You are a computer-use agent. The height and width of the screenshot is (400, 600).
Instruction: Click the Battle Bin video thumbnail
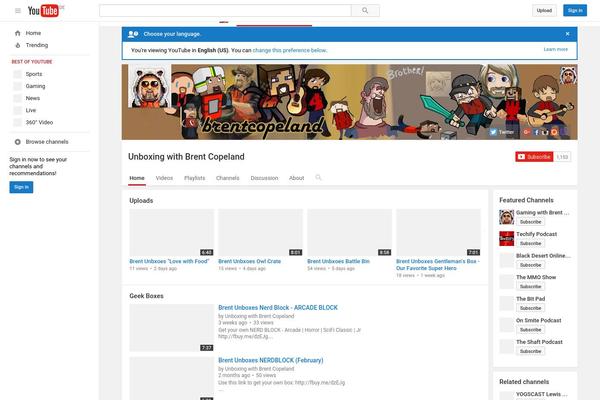click(x=349, y=233)
